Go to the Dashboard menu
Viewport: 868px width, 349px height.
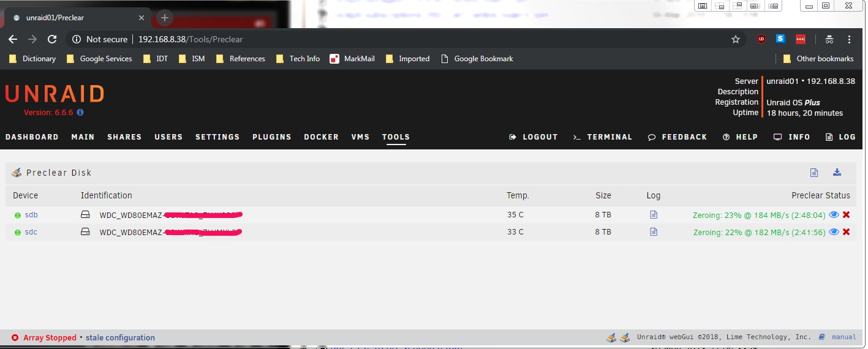pyautogui.click(x=32, y=137)
